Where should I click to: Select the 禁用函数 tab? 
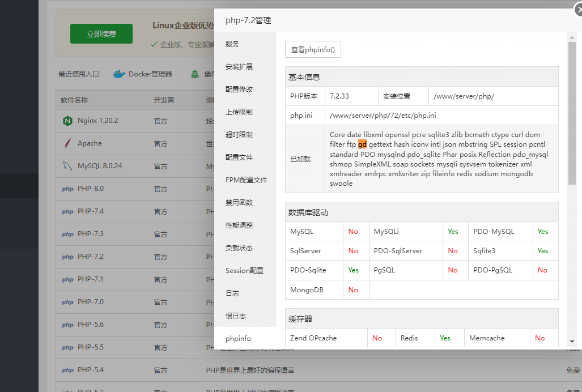point(245,202)
